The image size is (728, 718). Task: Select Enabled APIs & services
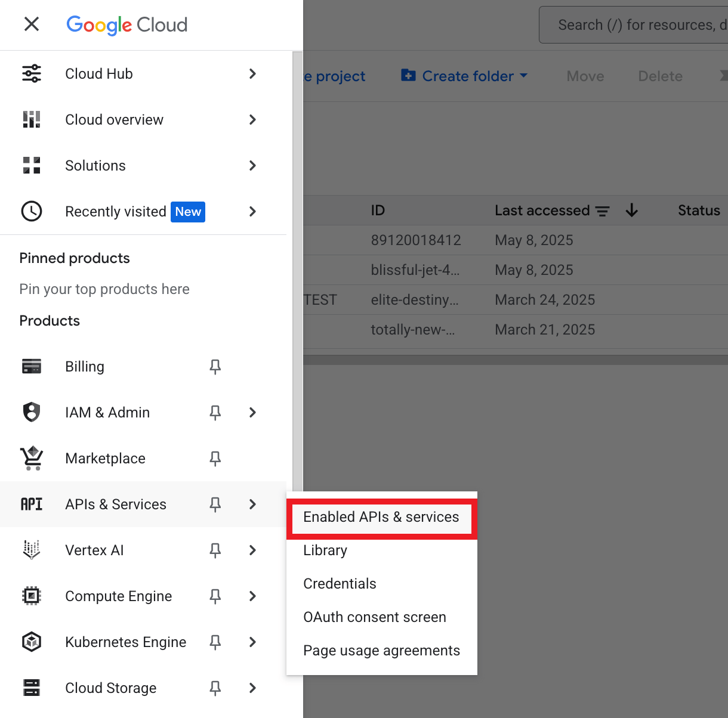click(x=381, y=517)
